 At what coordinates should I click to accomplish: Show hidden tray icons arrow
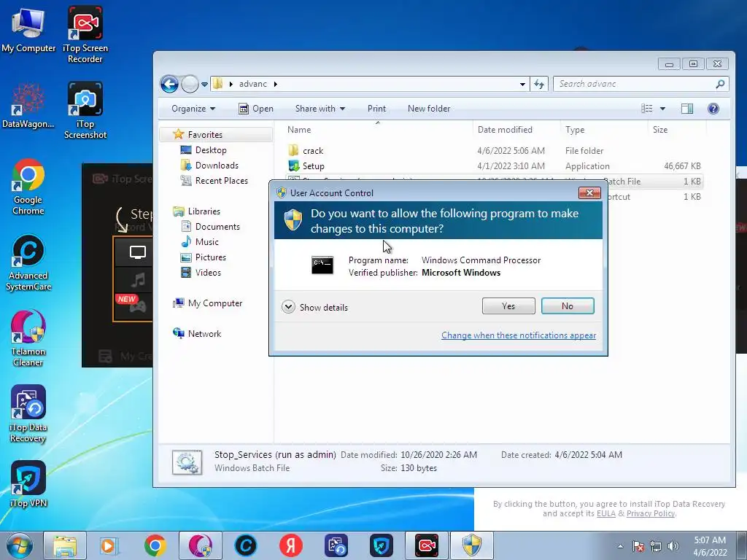[620, 546]
